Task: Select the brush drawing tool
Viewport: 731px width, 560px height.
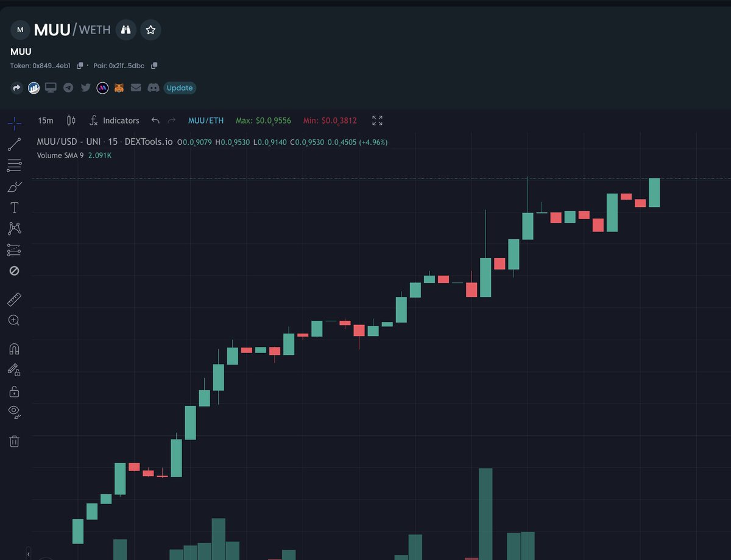Action: [15, 186]
